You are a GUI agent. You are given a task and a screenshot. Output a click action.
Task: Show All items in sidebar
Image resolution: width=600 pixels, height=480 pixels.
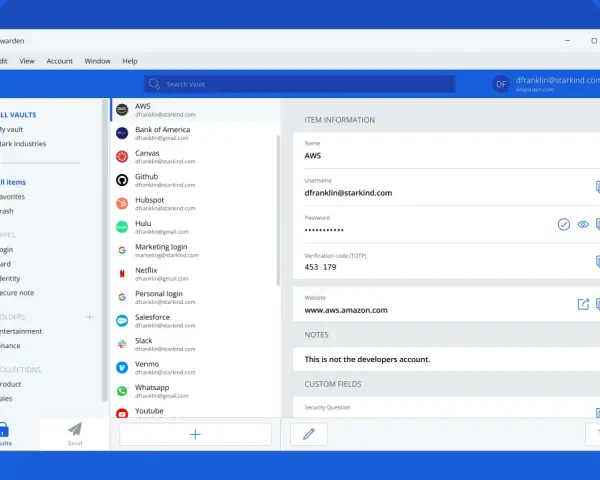pyautogui.click(x=13, y=182)
